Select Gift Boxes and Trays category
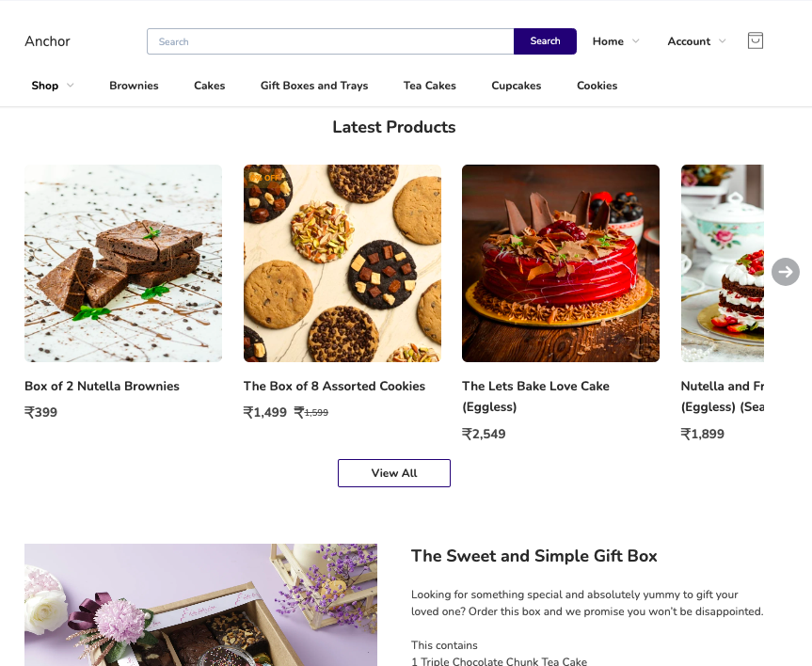 click(x=314, y=86)
